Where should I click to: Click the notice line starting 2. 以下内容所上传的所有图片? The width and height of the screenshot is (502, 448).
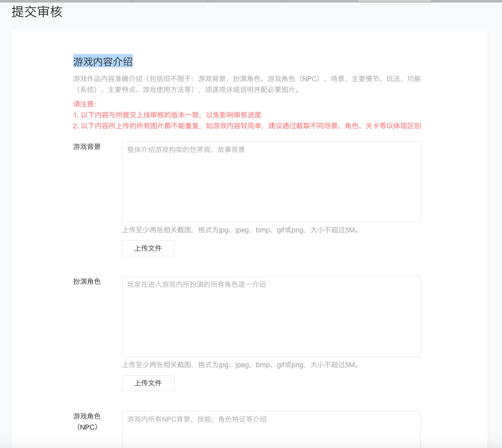[x=247, y=126]
